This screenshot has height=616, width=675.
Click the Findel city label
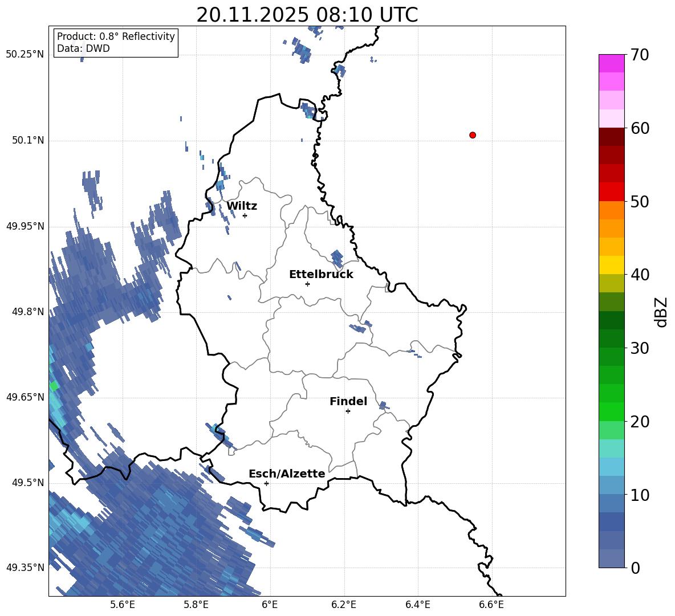(348, 401)
